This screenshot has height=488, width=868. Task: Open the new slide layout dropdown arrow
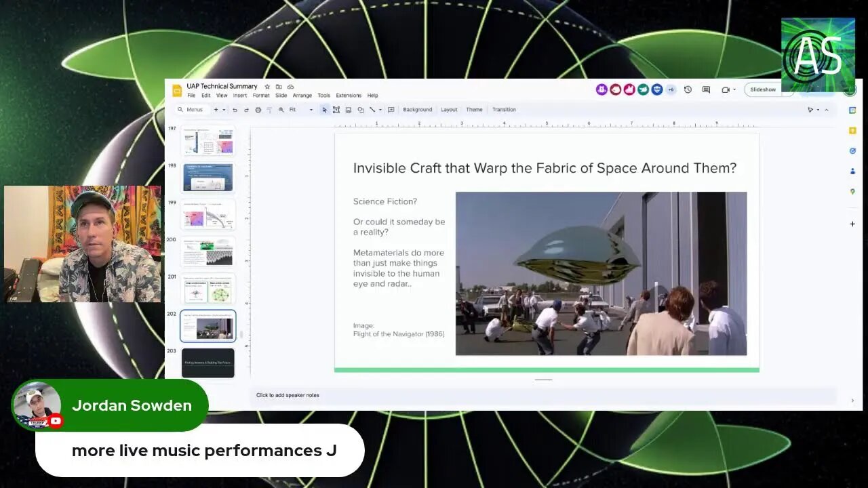click(x=224, y=110)
